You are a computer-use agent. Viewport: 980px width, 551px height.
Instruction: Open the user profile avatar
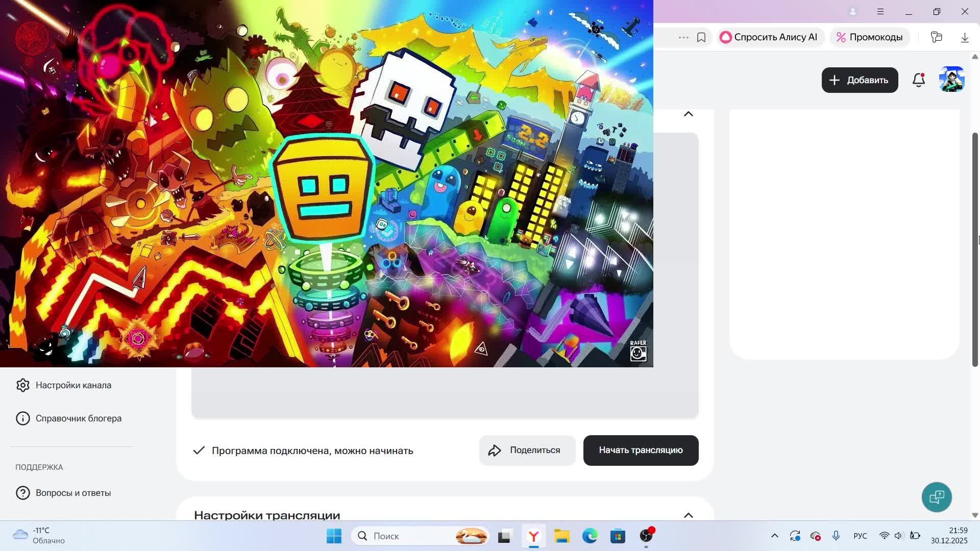[x=951, y=80]
